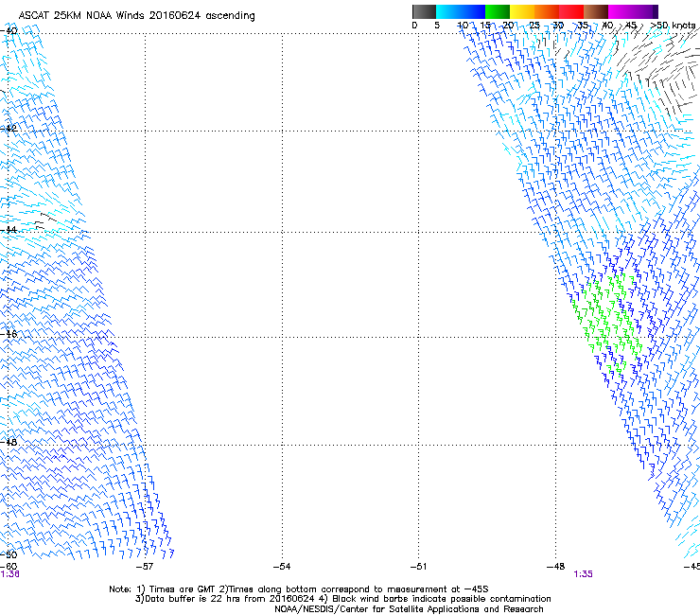Select the "15" legend scale label
The width and height of the screenshot is (700, 615).
[485, 26]
